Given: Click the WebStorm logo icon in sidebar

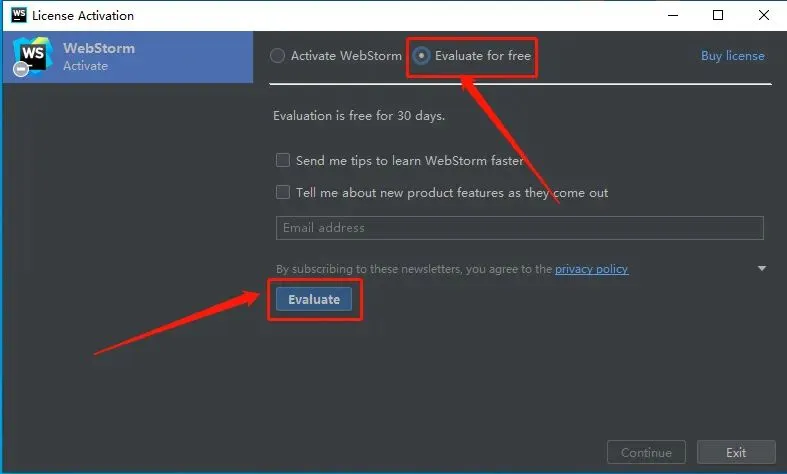Looking at the screenshot, I should (32, 56).
